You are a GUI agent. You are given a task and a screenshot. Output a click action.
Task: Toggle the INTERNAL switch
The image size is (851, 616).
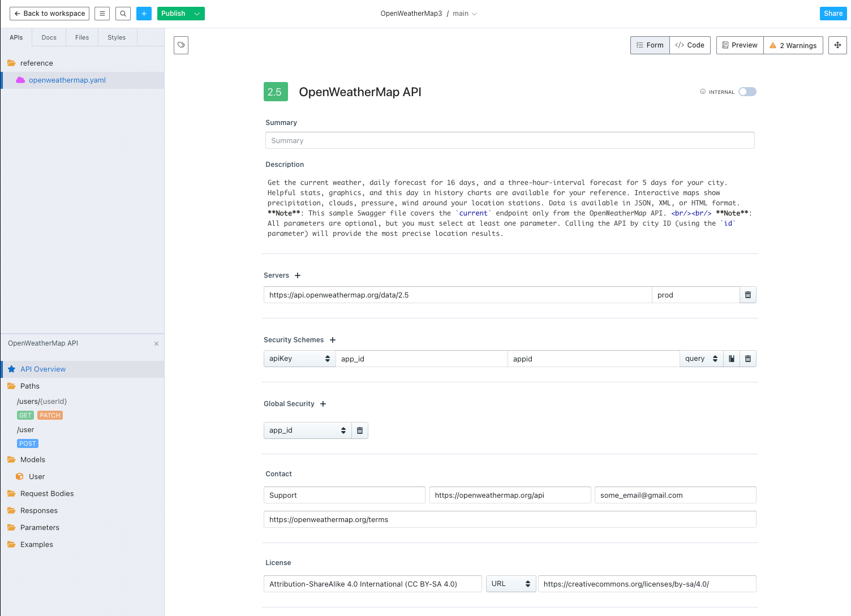(x=747, y=92)
